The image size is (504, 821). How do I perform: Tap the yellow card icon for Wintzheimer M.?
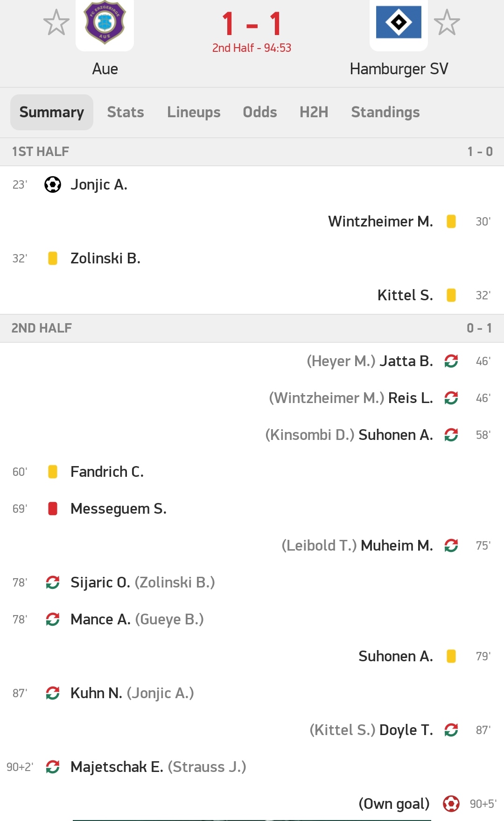tap(451, 221)
